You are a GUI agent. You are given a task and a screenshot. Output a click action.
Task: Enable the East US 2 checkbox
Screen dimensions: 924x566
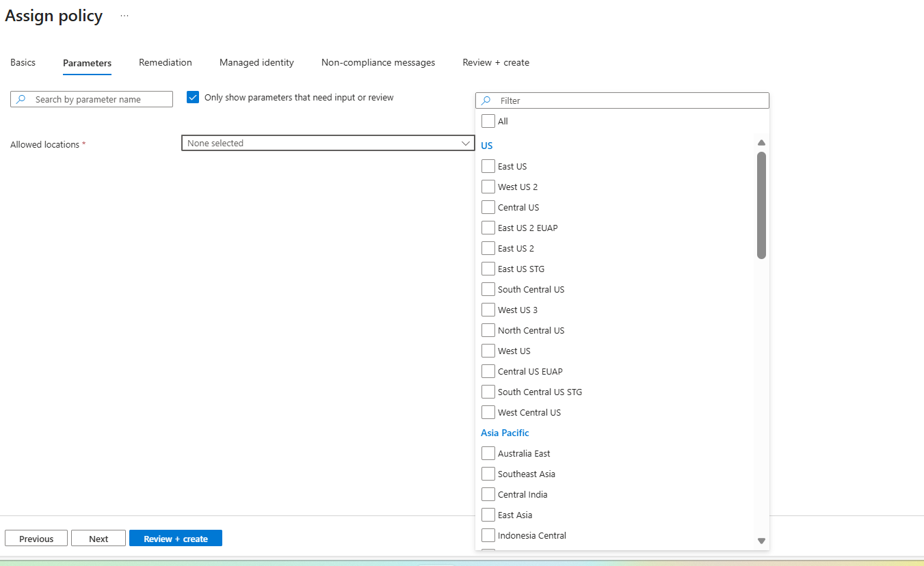(x=488, y=248)
